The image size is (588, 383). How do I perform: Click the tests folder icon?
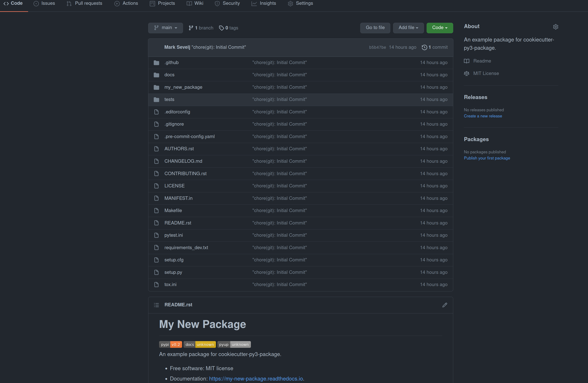point(156,100)
